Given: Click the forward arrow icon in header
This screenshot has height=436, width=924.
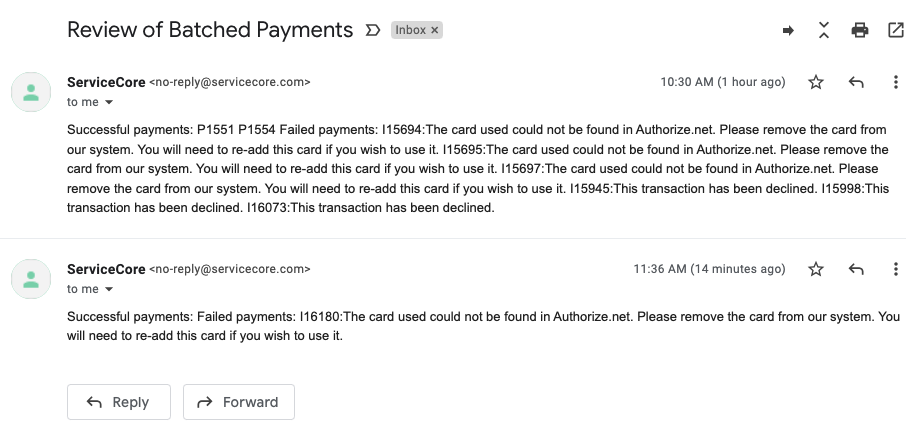Looking at the screenshot, I should coord(788,31).
